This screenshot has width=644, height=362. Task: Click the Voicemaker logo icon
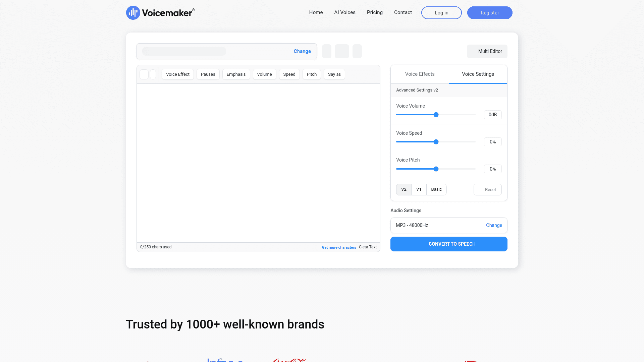tap(133, 13)
